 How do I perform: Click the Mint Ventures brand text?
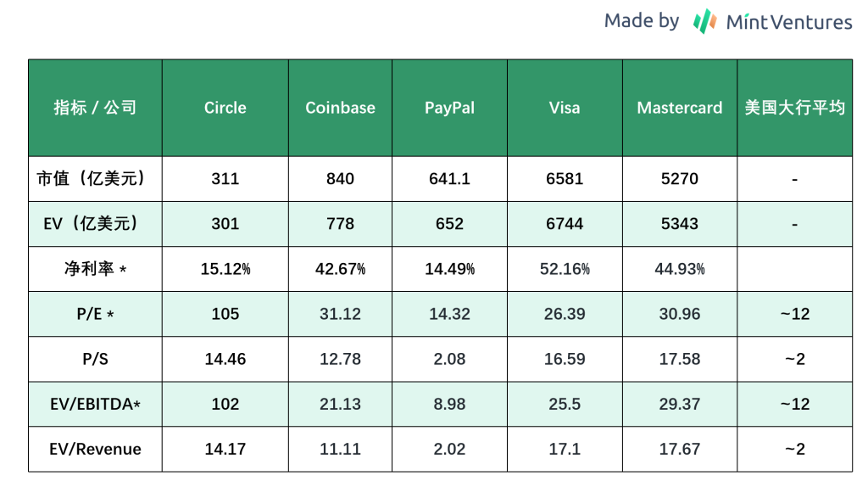[788, 22]
